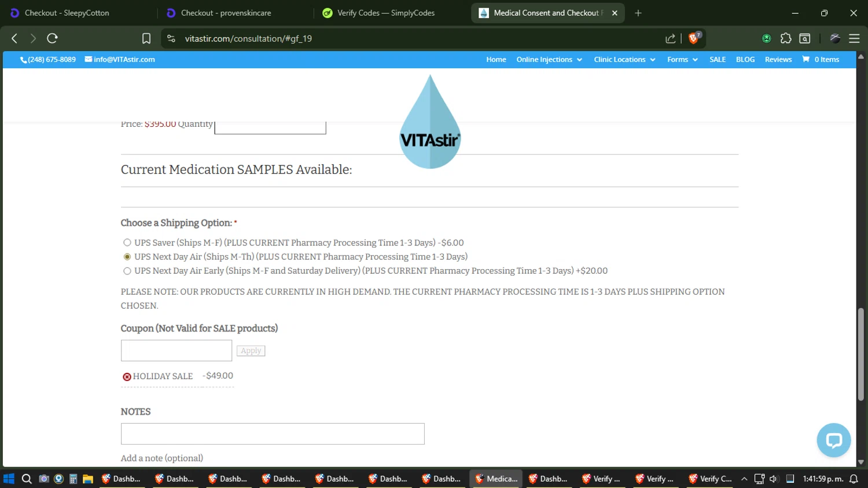This screenshot has width=868, height=488.
Task: Click the Current Medication SAMPLES Available heading
Action: click(236, 170)
